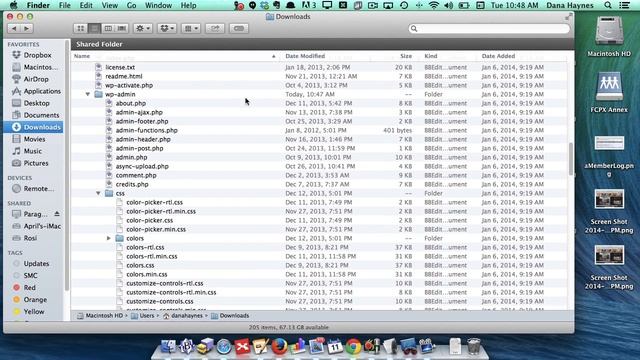
Task: Open the Action gear menu
Action: pos(143,29)
